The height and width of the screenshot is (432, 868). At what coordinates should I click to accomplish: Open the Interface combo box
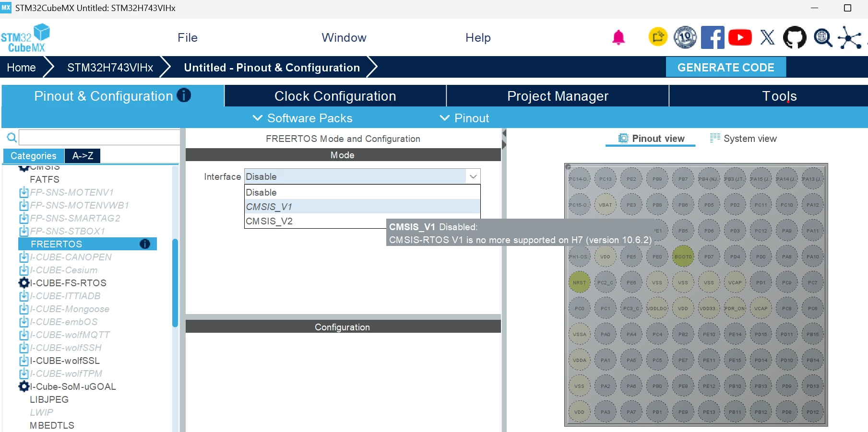(362, 176)
